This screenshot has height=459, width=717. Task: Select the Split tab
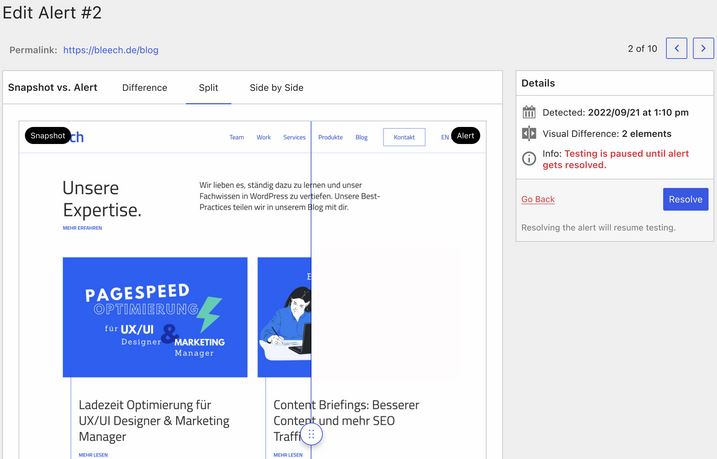coord(209,87)
